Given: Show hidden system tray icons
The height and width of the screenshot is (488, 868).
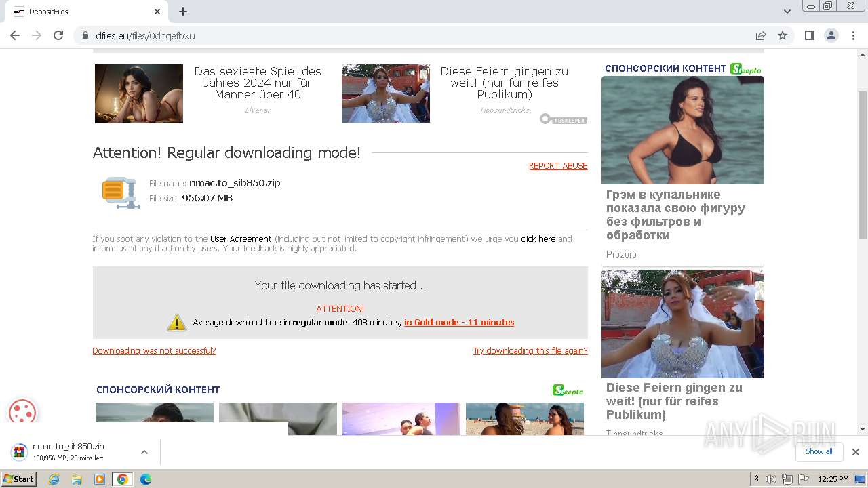Looking at the screenshot, I should [x=756, y=479].
